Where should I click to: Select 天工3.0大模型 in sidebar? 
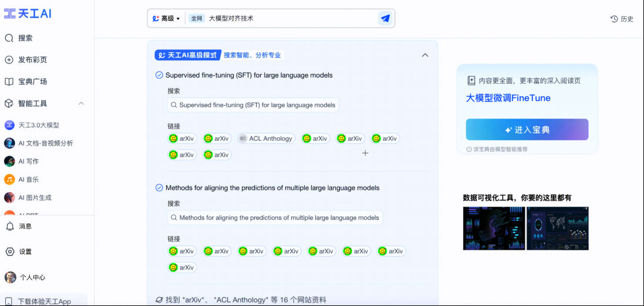tap(38, 125)
